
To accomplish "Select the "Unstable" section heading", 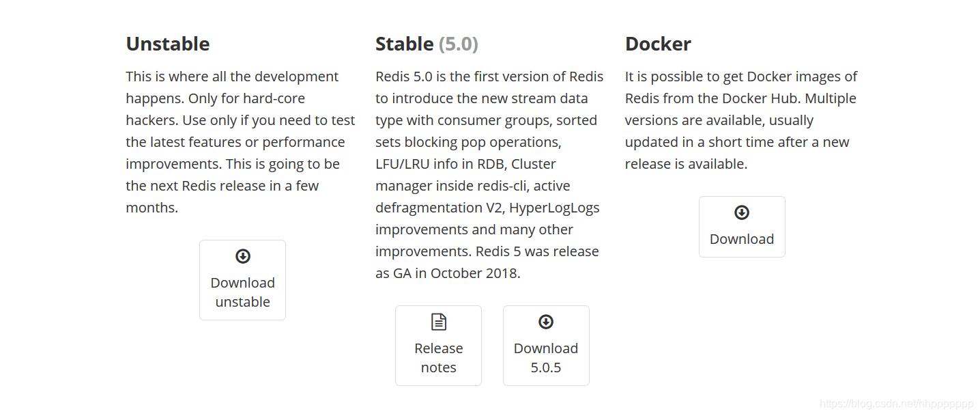I will click(x=168, y=44).
